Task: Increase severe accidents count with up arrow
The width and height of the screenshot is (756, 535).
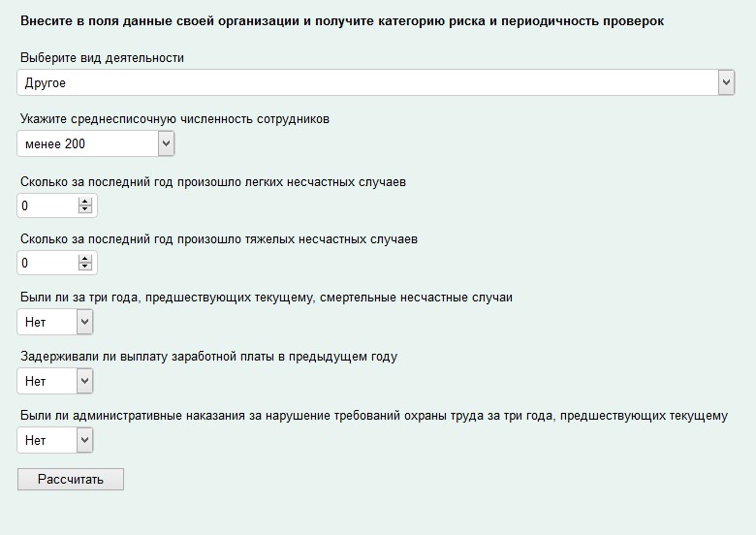Action: point(85,259)
